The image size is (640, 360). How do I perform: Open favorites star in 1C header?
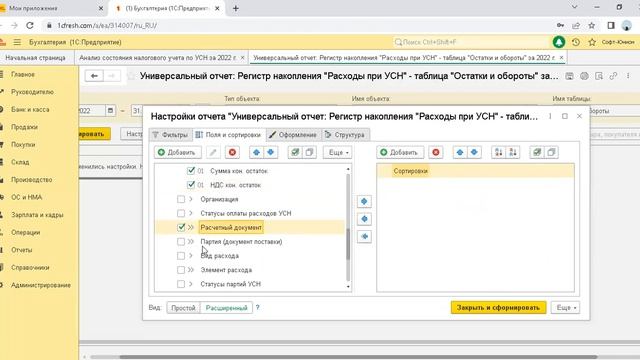(x=592, y=42)
